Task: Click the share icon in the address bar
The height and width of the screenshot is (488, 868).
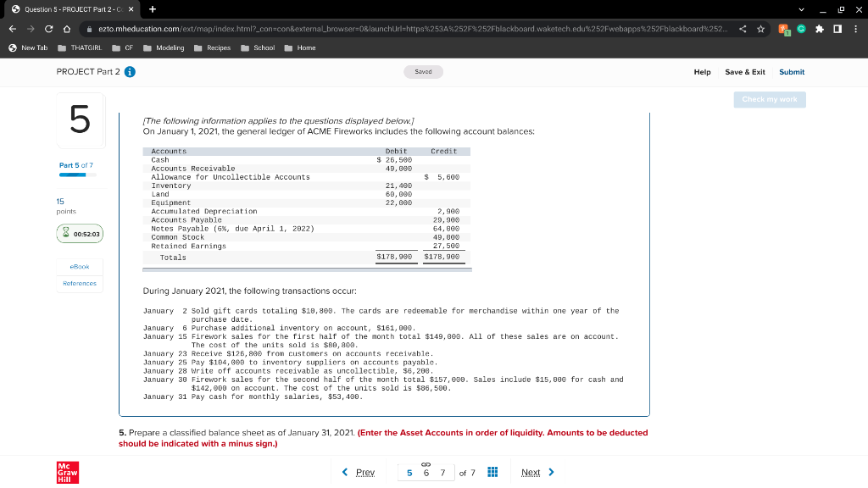Action: [x=743, y=28]
